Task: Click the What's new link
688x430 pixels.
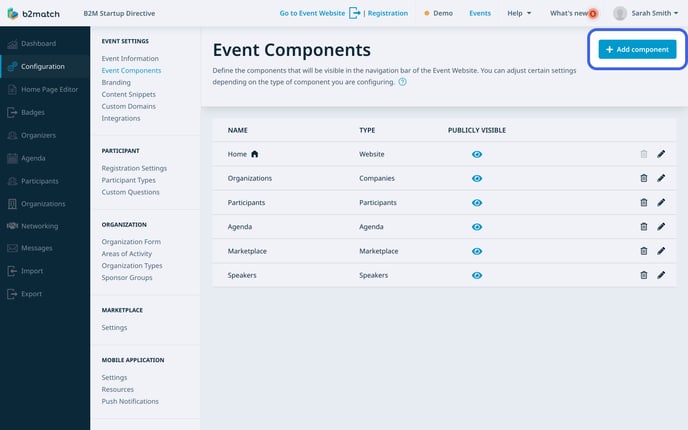Action: tap(569, 13)
